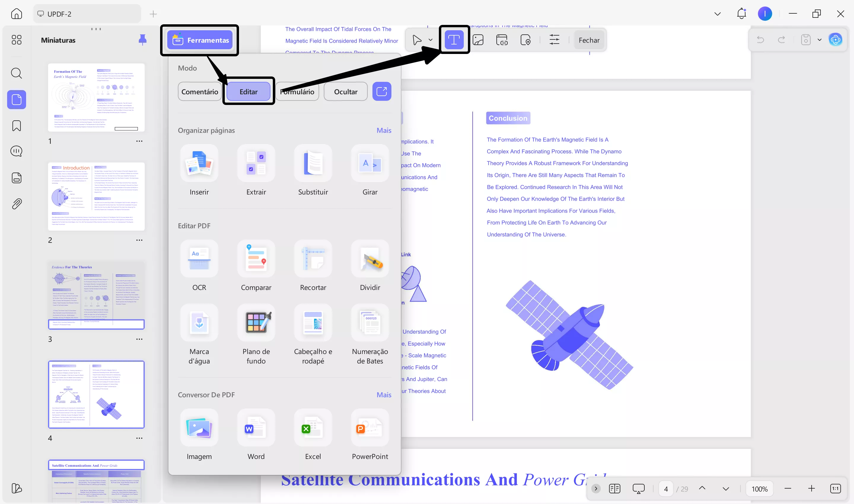Open the save options dropdown chevron
The image size is (854, 504).
(x=819, y=40)
